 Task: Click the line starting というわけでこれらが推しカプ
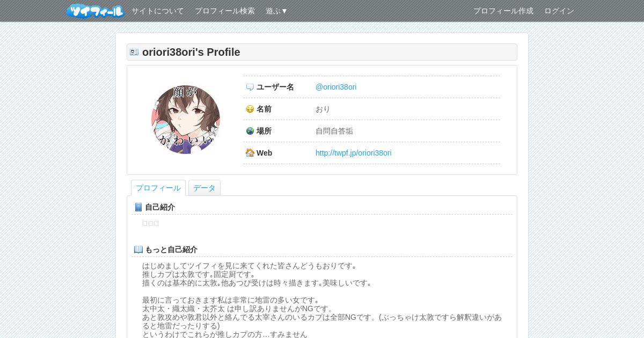pyautogui.click(x=225, y=334)
